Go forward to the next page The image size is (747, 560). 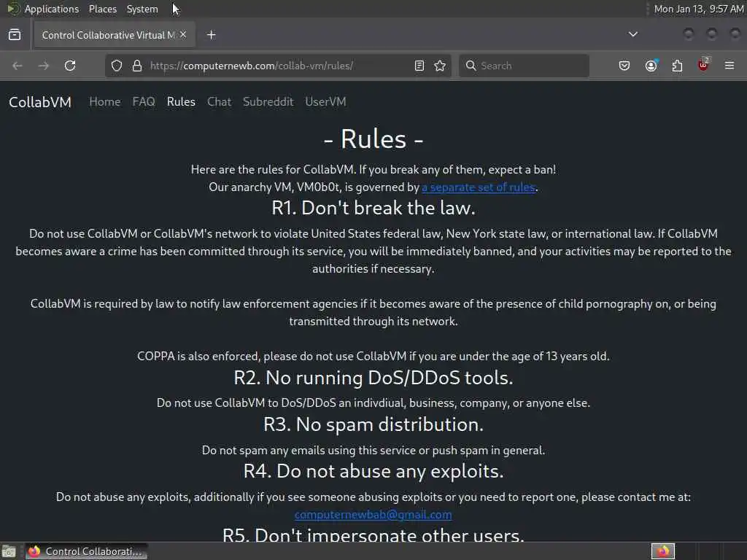pyautogui.click(x=43, y=66)
